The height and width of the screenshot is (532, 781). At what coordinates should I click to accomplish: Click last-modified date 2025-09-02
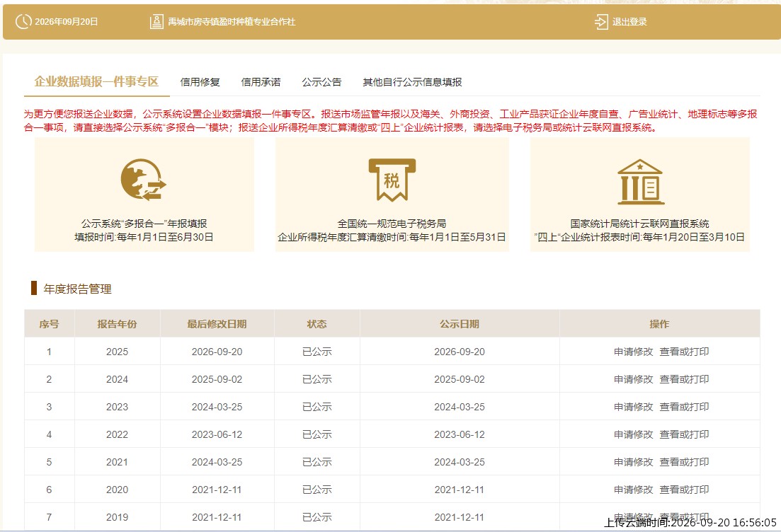[217, 379]
